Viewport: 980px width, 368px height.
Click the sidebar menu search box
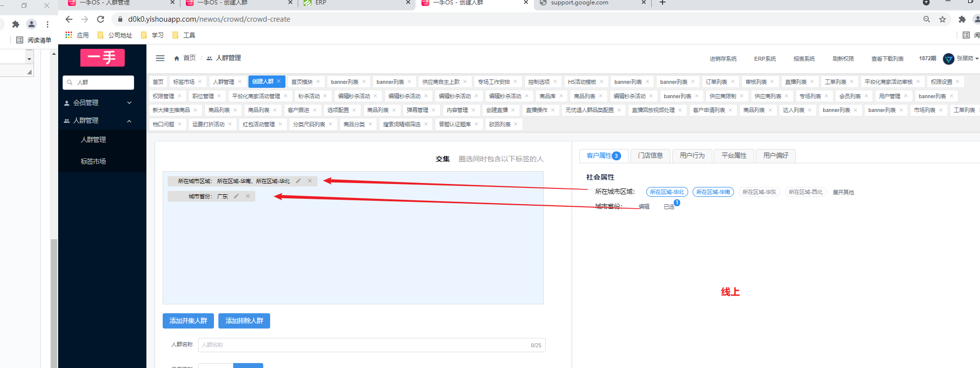coord(98,82)
